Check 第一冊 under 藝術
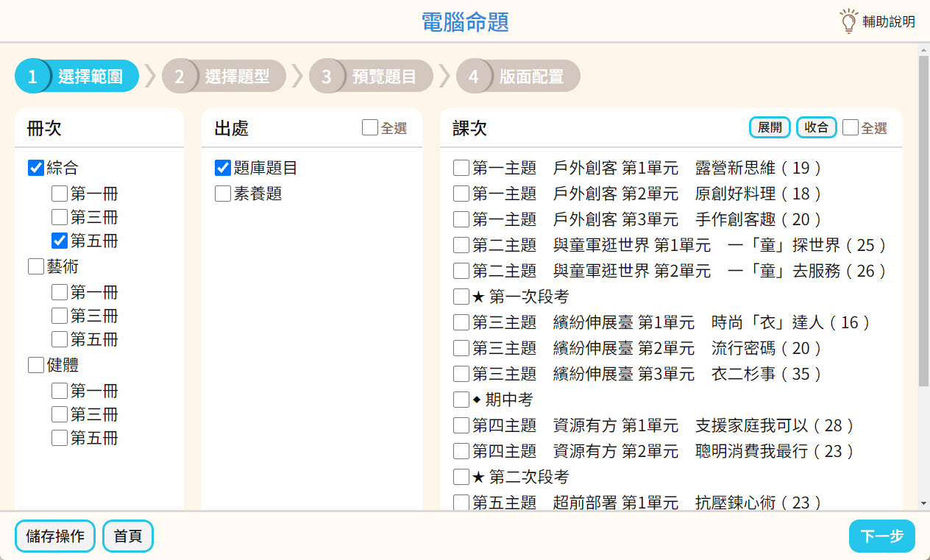The height and width of the screenshot is (560, 930). click(x=60, y=292)
